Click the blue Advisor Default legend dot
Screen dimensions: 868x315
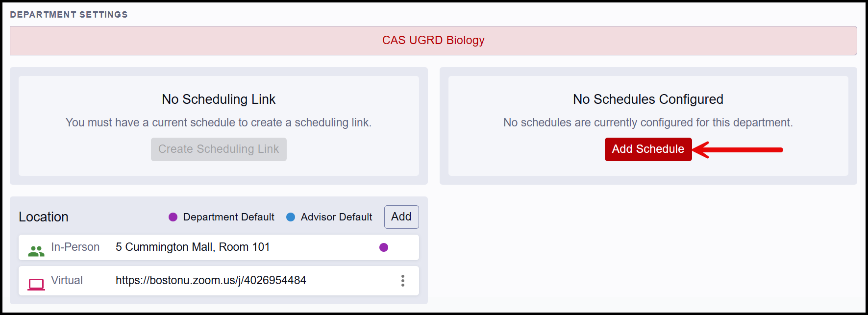291,217
